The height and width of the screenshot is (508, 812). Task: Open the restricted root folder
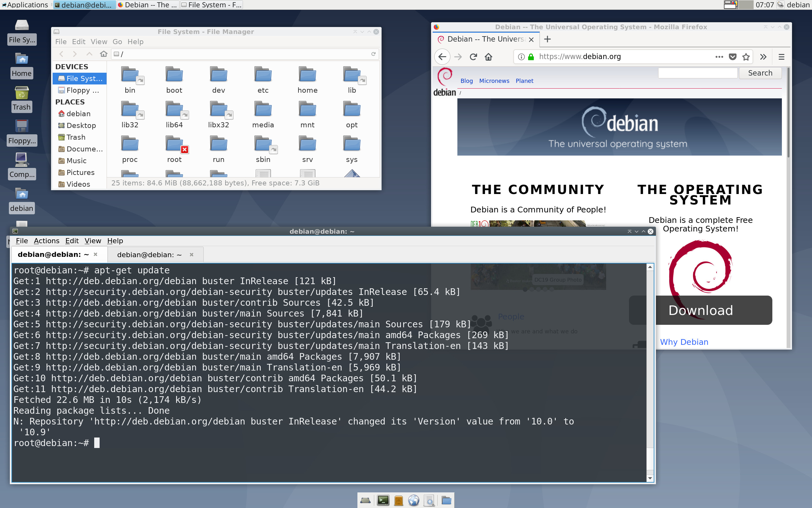coord(174,149)
